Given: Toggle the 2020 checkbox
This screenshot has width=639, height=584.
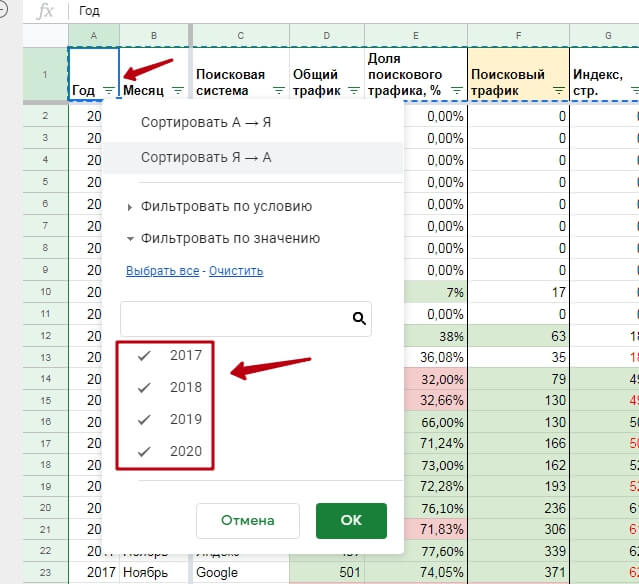Looking at the screenshot, I should [144, 452].
